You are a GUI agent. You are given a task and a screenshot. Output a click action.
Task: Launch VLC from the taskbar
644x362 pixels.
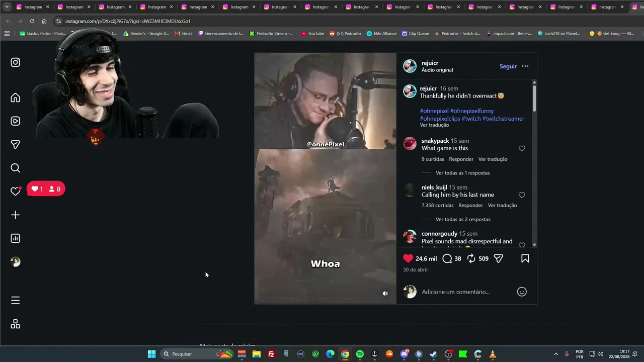[x=493, y=354]
